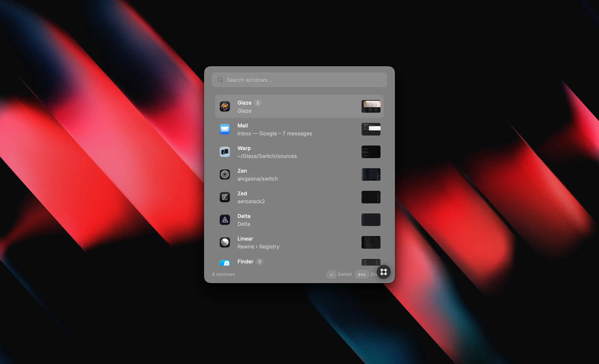Click the Zed editor icon
Viewport: 599px width, 364px height.
click(225, 197)
